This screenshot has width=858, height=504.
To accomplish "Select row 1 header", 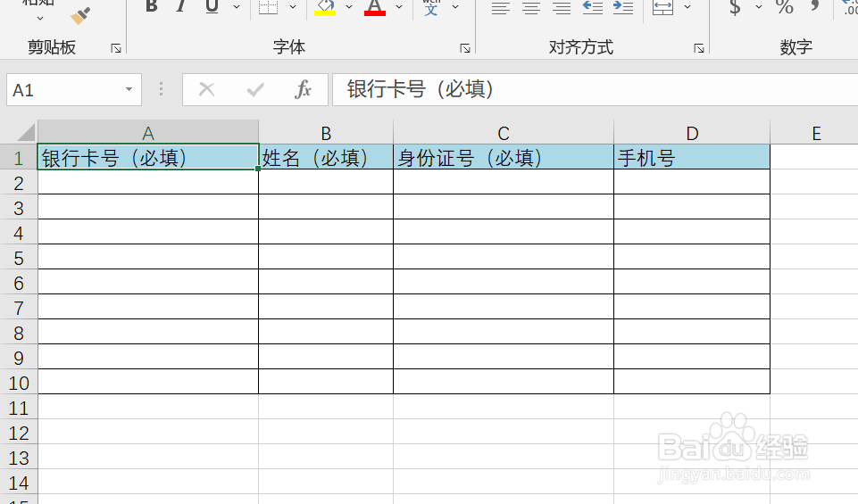I will [19, 158].
